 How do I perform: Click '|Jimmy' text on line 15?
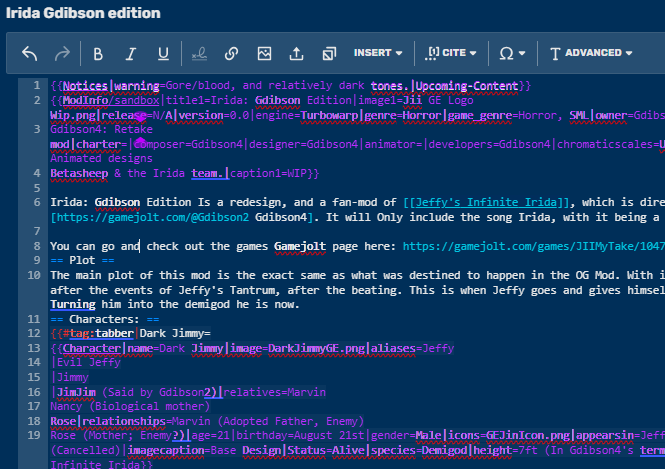click(70, 377)
